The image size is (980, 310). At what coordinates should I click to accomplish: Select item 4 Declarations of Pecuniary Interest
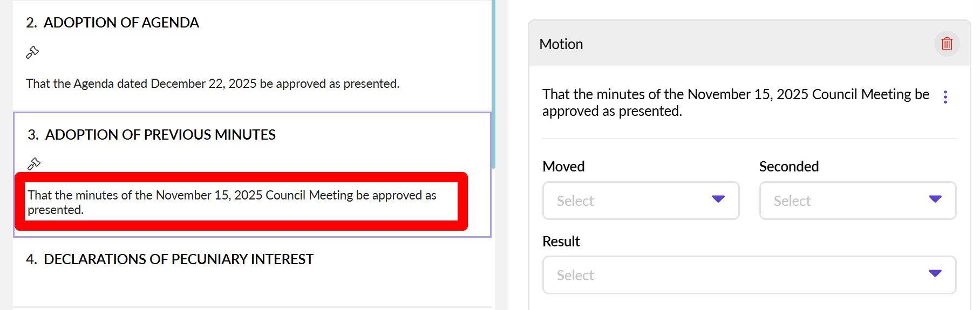click(x=178, y=259)
